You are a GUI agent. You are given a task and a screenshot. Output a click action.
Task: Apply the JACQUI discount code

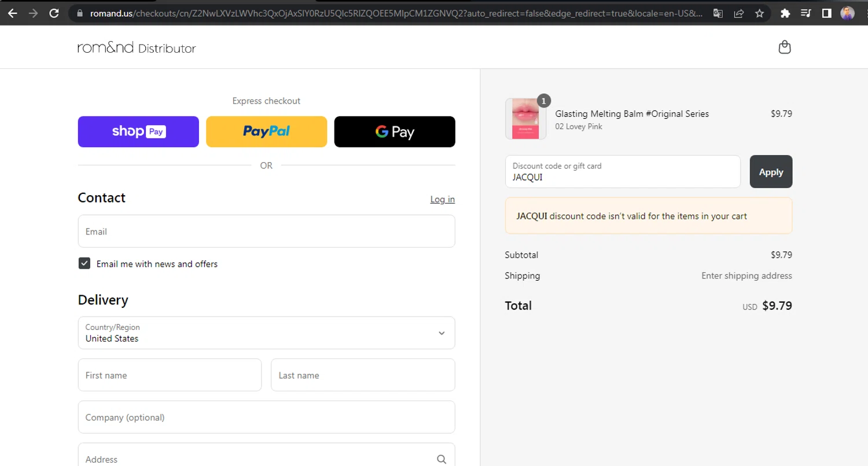click(x=771, y=172)
